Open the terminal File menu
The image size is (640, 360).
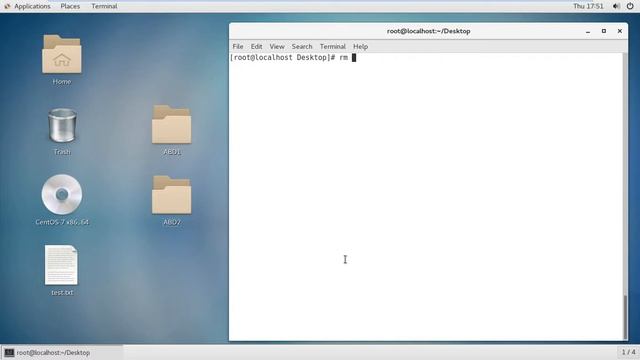pyautogui.click(x=238, y=47)
